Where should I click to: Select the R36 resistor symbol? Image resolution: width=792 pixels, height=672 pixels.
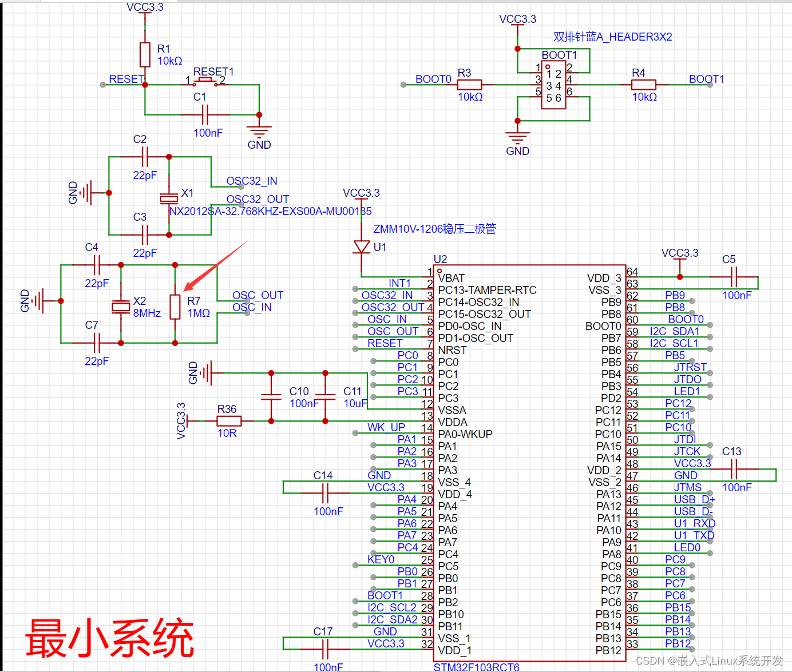click(229, 421)
